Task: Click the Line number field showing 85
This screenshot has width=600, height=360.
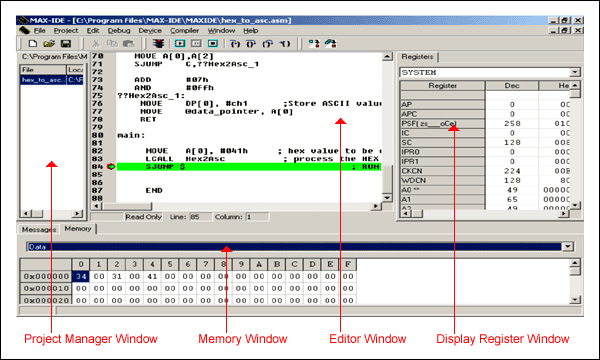Action: pyautogui.click(x=201, y=217)
